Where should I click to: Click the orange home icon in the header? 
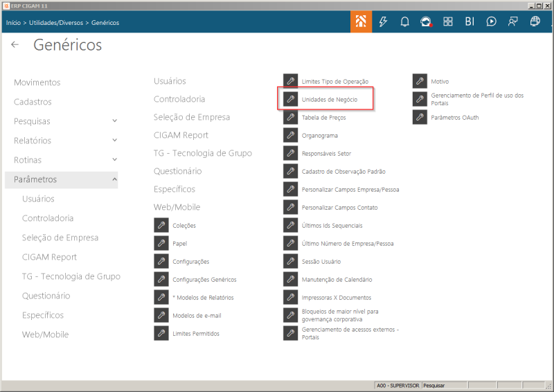coord(361,21)
